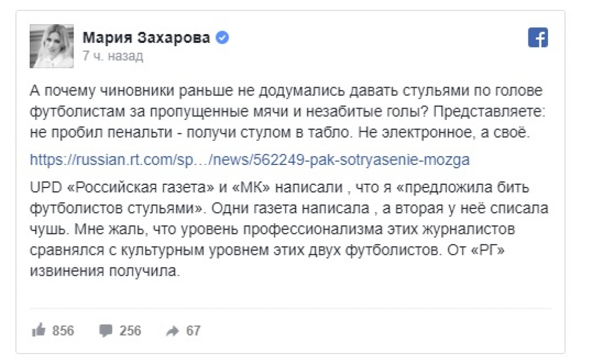The height and width of the screenshot is (364, 592).
Task: Click the Facebook logo icon
Action: click(x=538, y=38)
